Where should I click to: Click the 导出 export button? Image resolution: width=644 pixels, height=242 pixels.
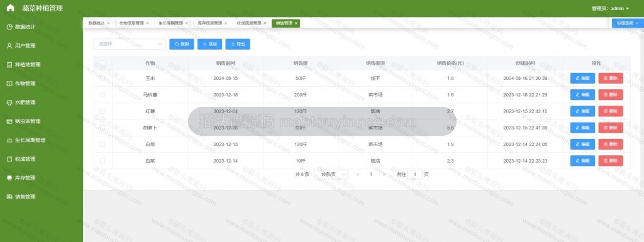point(237,44)
